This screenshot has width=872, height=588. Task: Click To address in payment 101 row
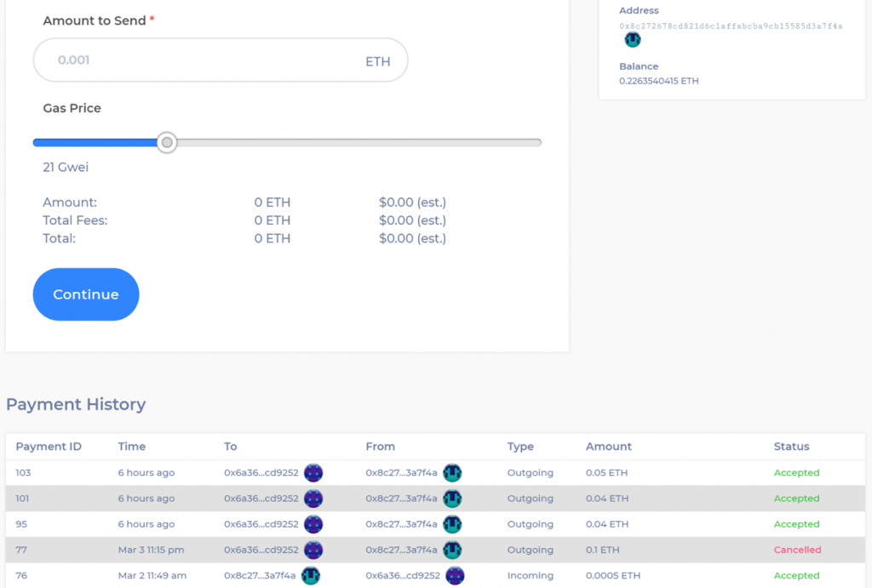261,499
